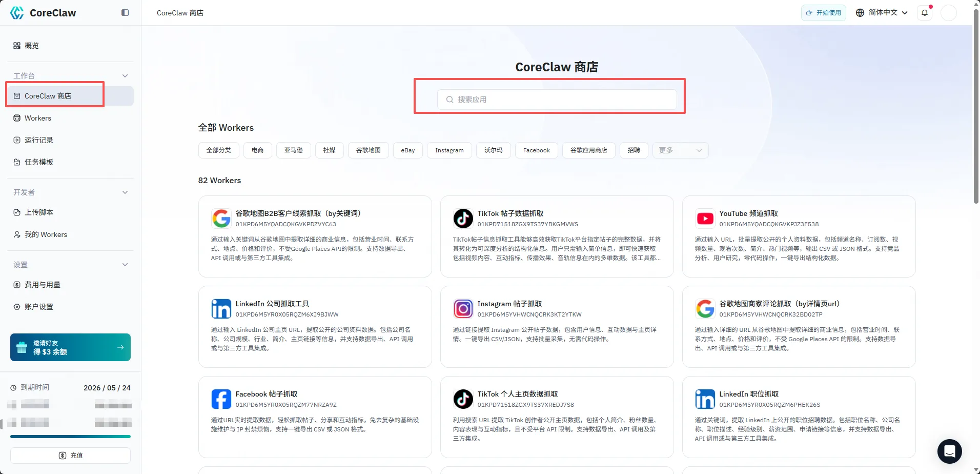Click the Google icon on B2B lead card
Viewport: 980px width, 474px height.
[x=221, y=219]
